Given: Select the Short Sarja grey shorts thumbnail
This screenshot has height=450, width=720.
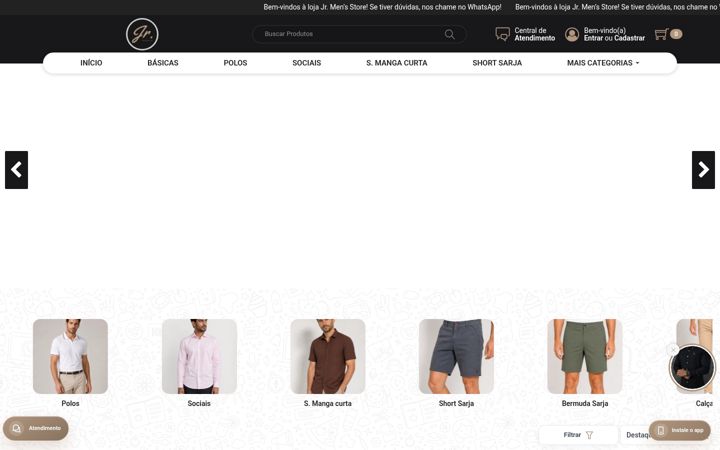Looking at the screenshot, I should tap(456, 356).
